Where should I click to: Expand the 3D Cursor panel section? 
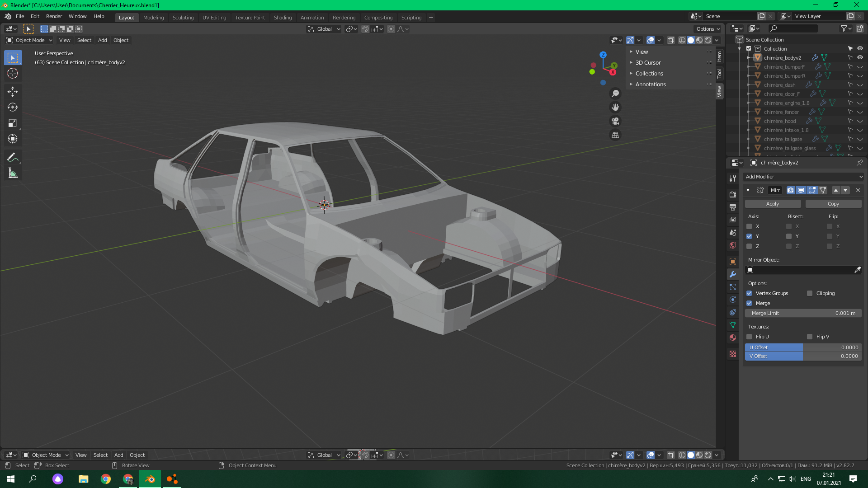point(648,63)
